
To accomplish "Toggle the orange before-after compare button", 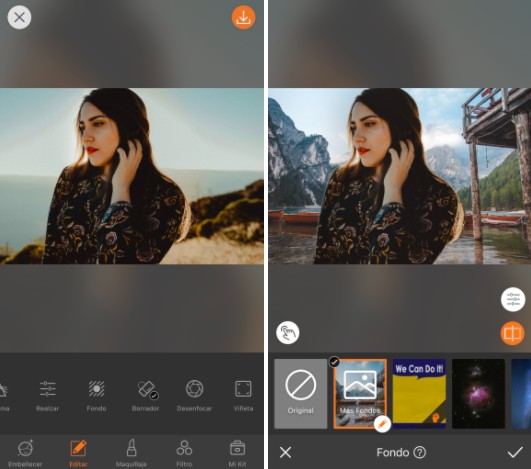I will click(x=512, y=333).
